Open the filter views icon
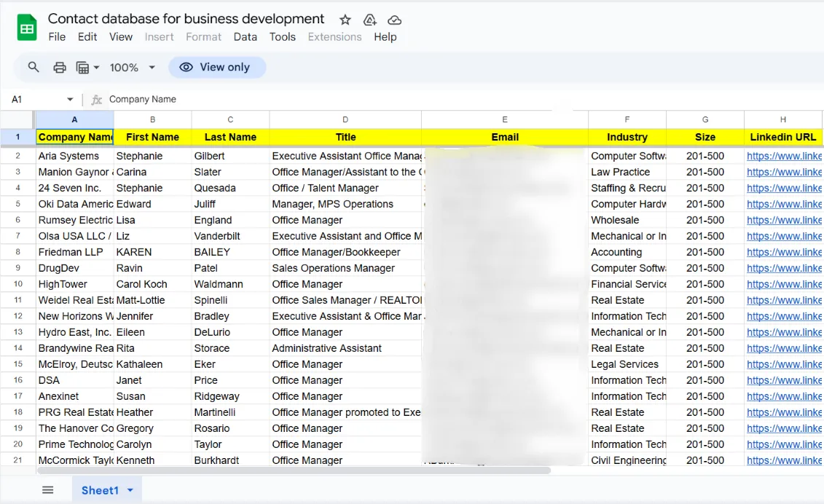 82,67
